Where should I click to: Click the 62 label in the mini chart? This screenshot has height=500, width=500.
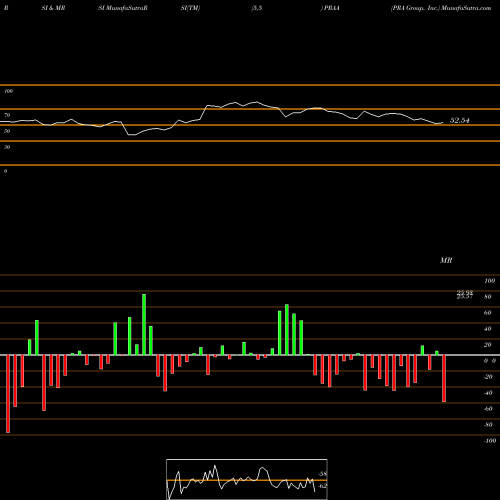pos(323,486)
